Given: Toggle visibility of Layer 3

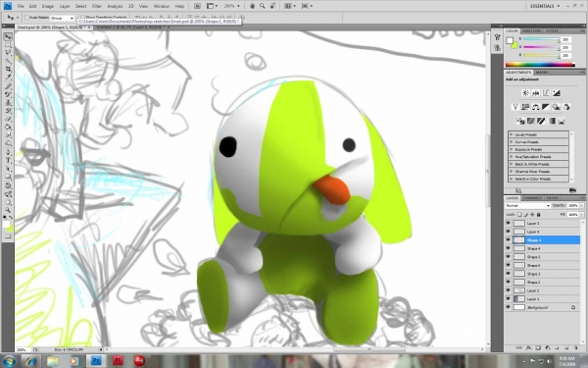Looking at the screenshot, I should [x=508, y=223].
